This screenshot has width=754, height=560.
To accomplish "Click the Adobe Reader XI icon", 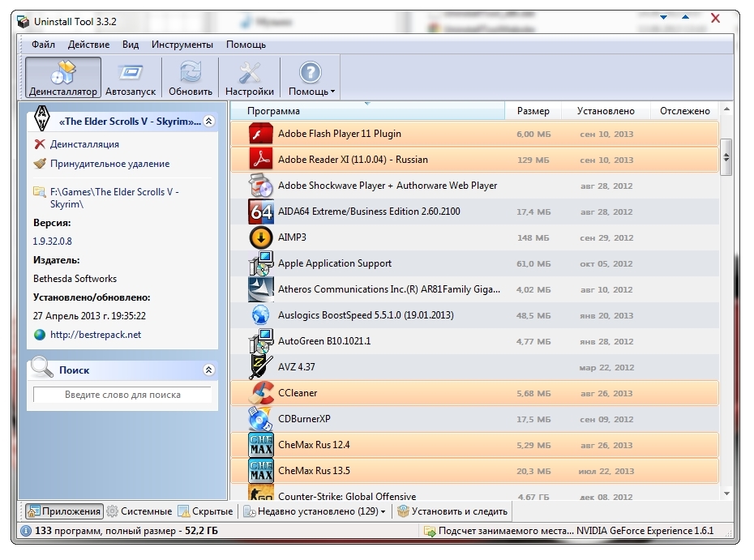I will [261, 160].
